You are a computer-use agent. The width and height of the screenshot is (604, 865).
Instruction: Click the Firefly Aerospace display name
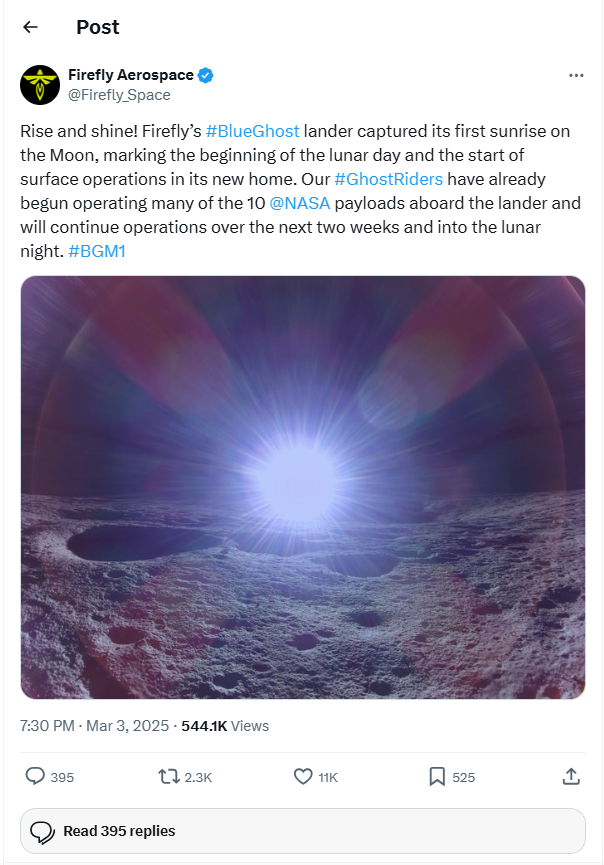tap(131, 75)
